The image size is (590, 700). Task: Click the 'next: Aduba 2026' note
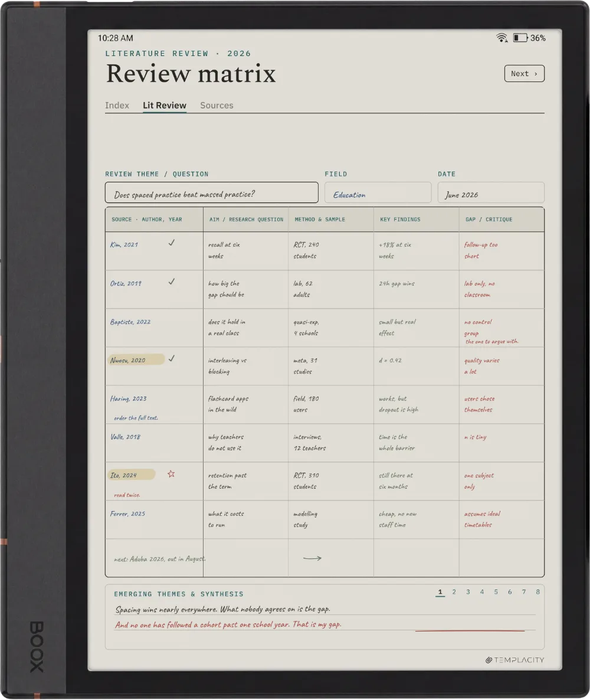coord(160,559)
